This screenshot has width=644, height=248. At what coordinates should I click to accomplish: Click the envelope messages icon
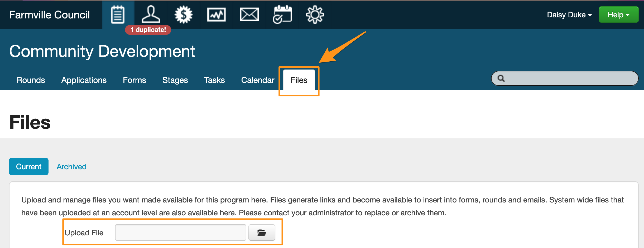249,15
